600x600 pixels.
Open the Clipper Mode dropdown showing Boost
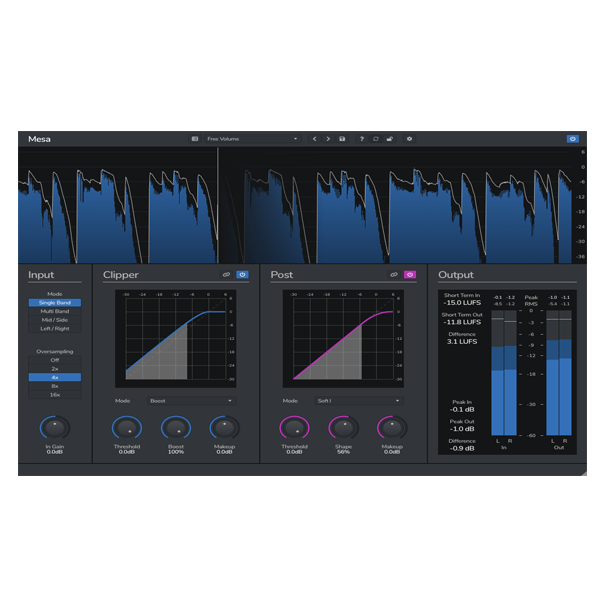click(x=190, y=400)
